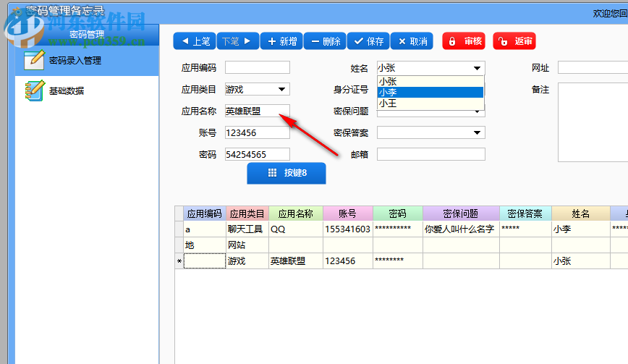Collapse the 姓名 dropdown arrow
This screenshot has height=364, width=628.
[477, 68]
